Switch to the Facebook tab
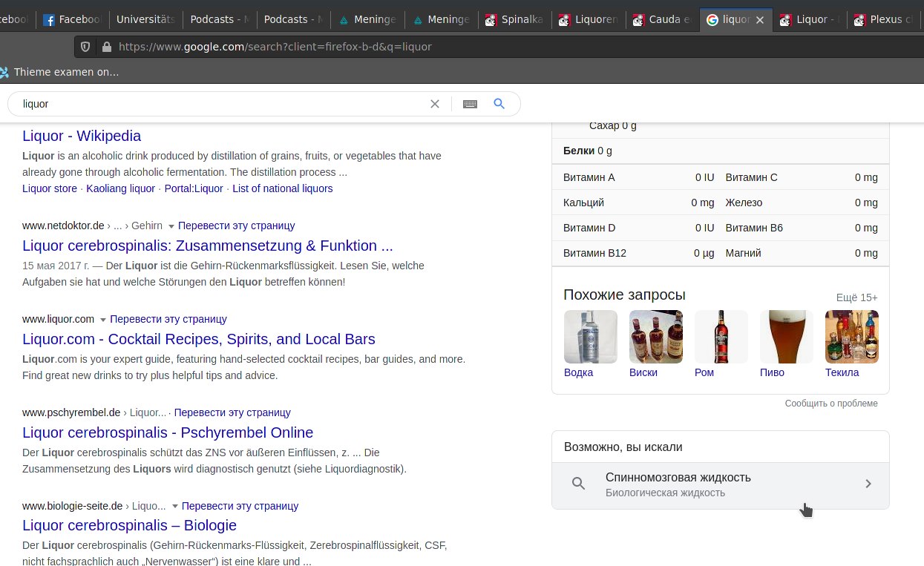The width and height of the screenshot is (924, 566). pos(73,20)
